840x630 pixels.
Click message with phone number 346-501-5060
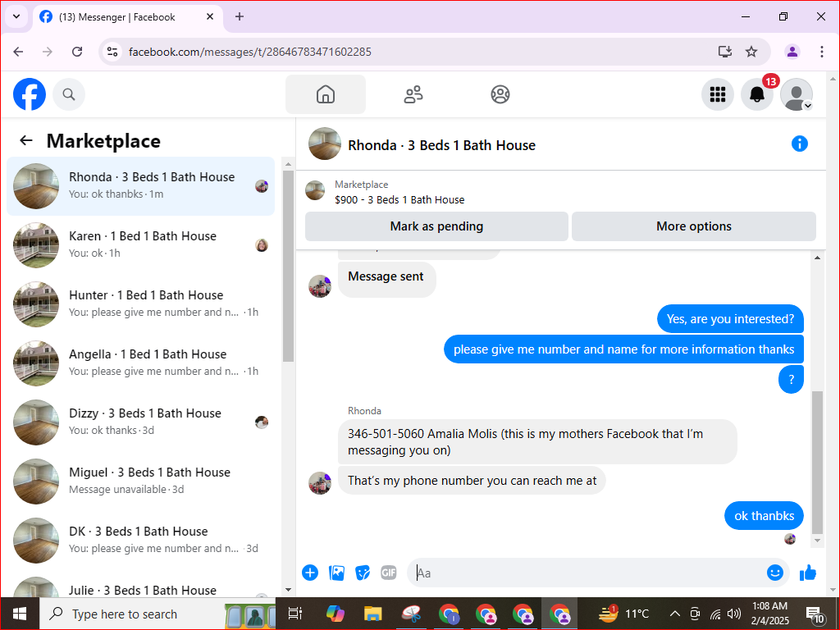[537, 442]
